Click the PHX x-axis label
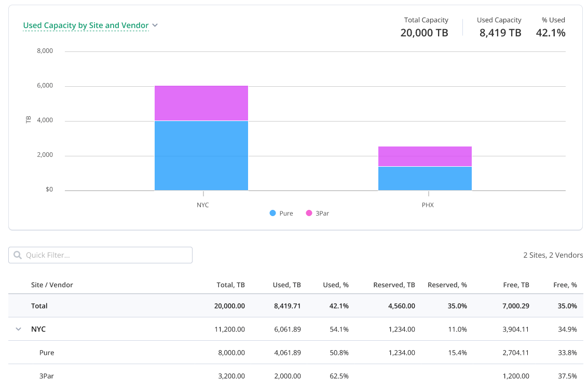Image resolution: width=588 pixels, height=387 pixels. point(428,205)
